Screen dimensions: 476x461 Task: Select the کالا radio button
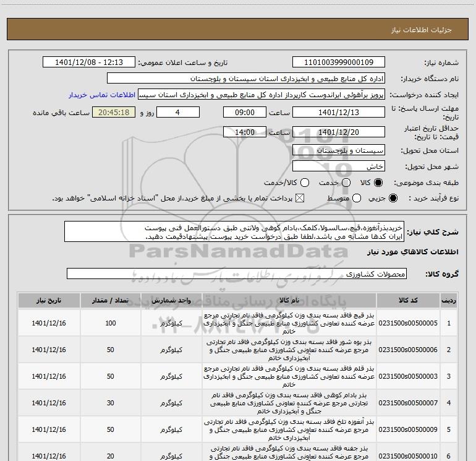click(x=378, y=183)
